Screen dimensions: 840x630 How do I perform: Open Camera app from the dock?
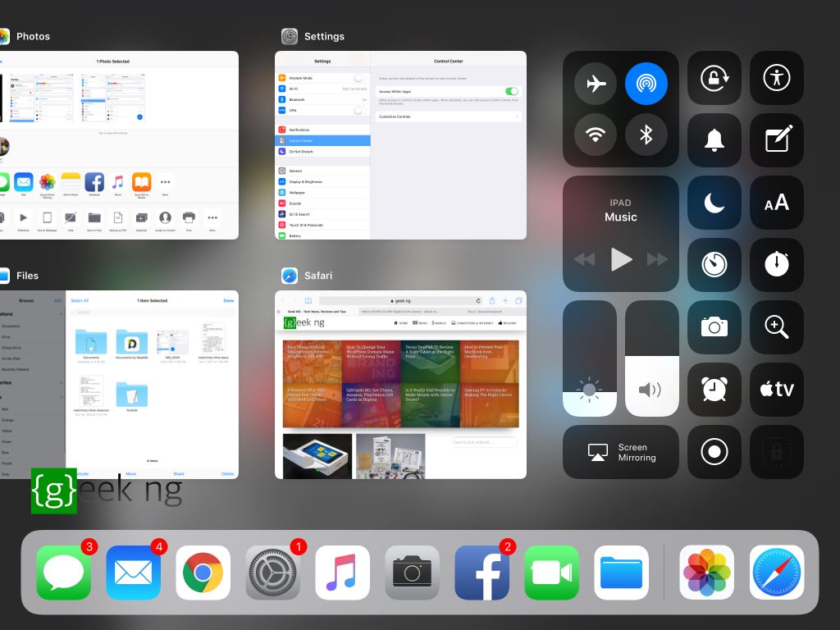click(x=412, y=573)
